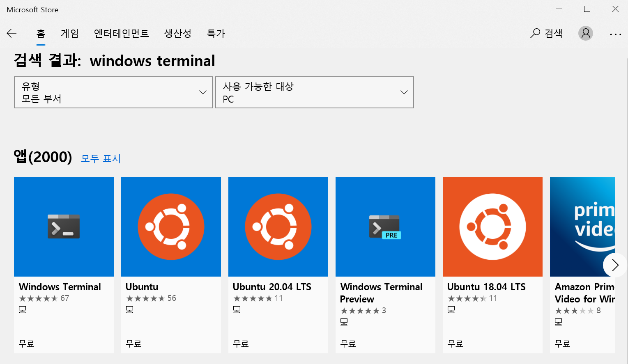Click the PC icon under Windows Terminal Preview
This screenshot has height=364, width=628.
tap(344, 322)
